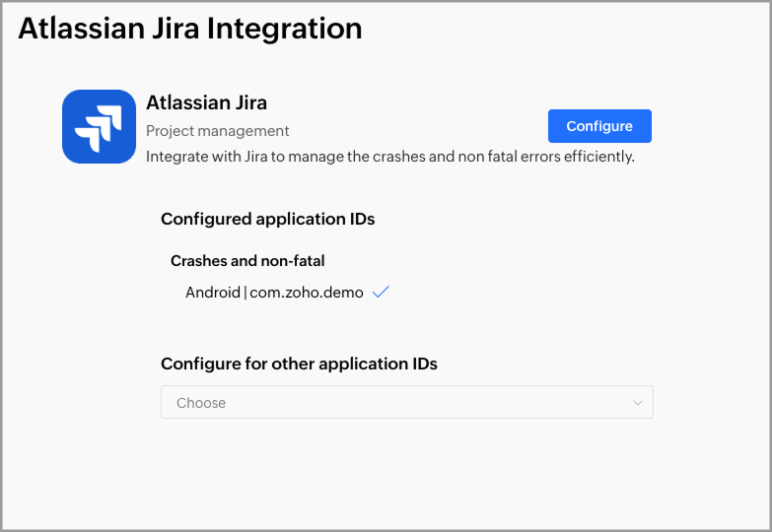
Task: Click the Configure for other application IDs heading
Action: pos(299,364)
